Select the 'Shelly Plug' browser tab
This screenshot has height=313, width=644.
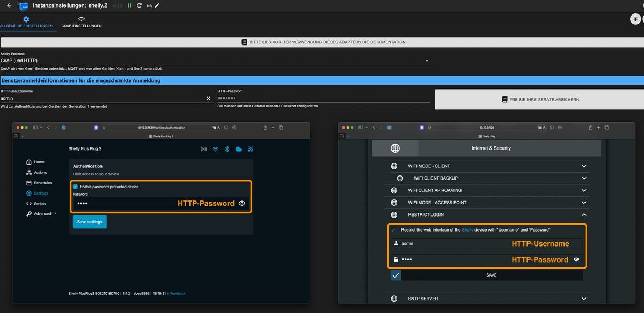[486, 137]
